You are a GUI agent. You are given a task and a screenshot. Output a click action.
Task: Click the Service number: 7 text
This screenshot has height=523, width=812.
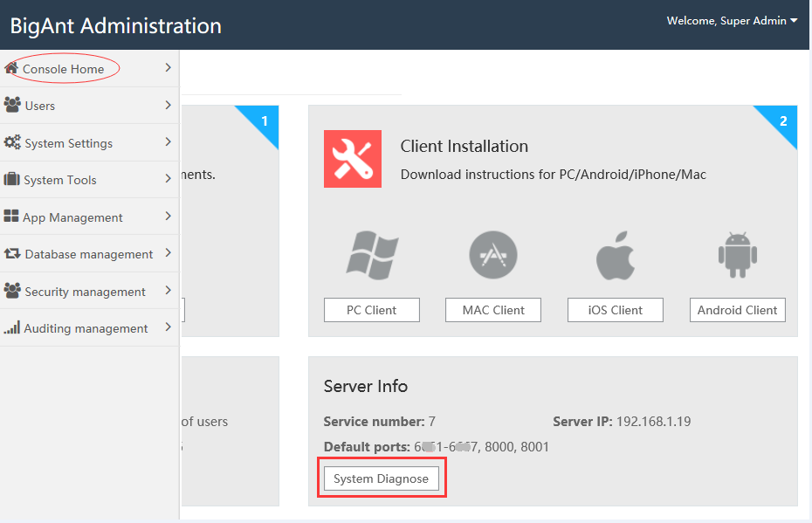380,422
